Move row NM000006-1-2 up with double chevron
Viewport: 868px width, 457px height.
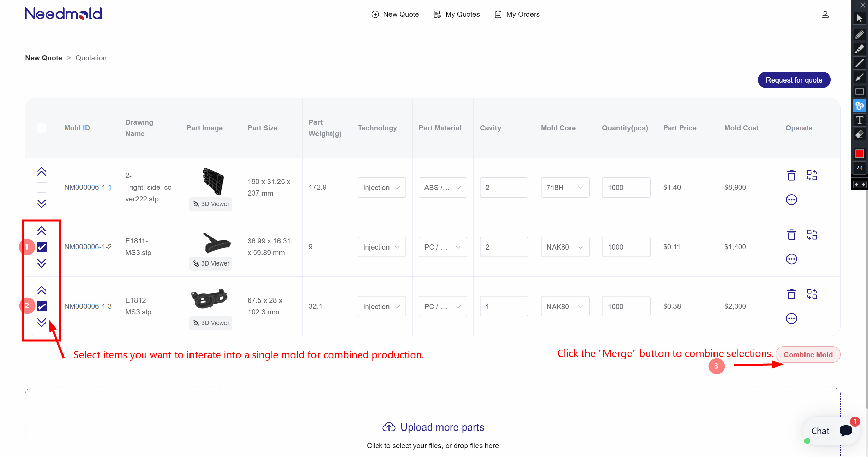pos(41,231)
